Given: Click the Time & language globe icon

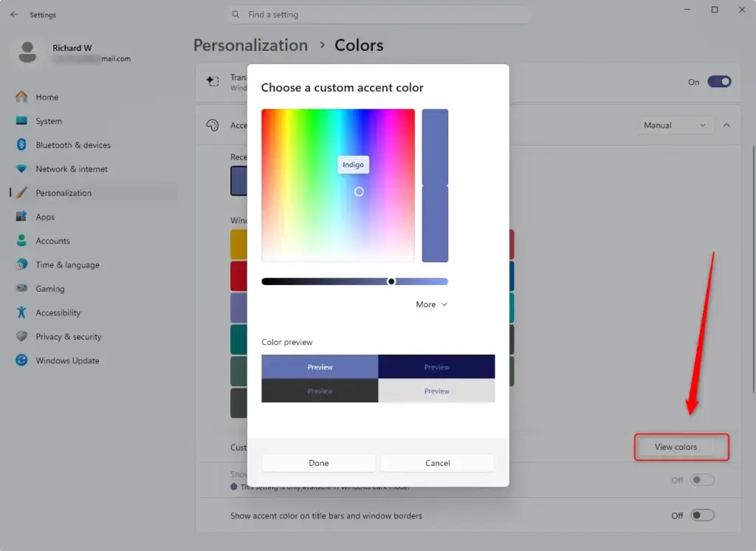Looking at the screenshot, I should click(x=21, y=264).
